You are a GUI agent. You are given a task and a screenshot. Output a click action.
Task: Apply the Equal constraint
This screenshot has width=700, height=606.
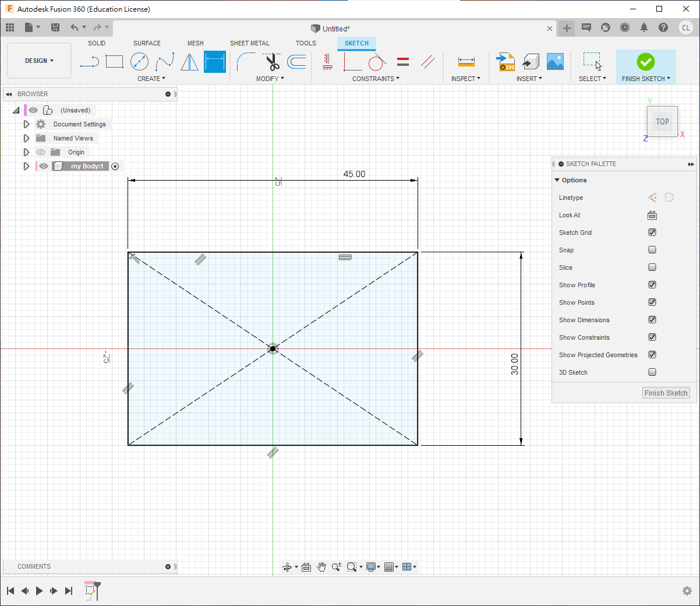(x=402, y=62)
